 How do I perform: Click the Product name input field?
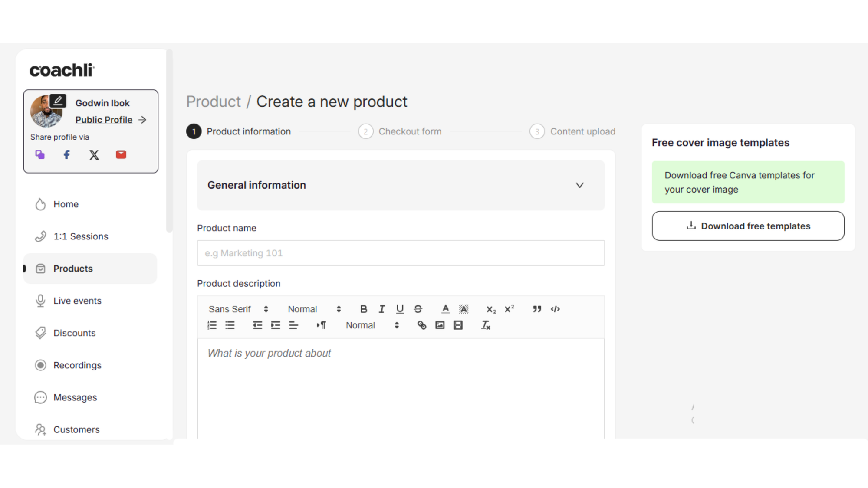(x=400, y=253)
